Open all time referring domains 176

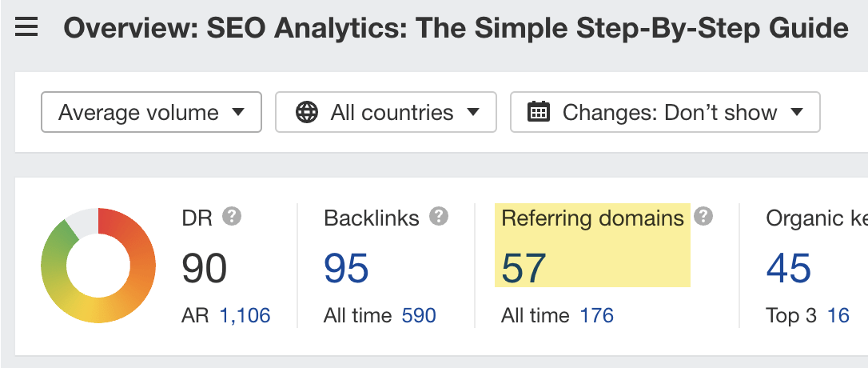click(597, 316)
